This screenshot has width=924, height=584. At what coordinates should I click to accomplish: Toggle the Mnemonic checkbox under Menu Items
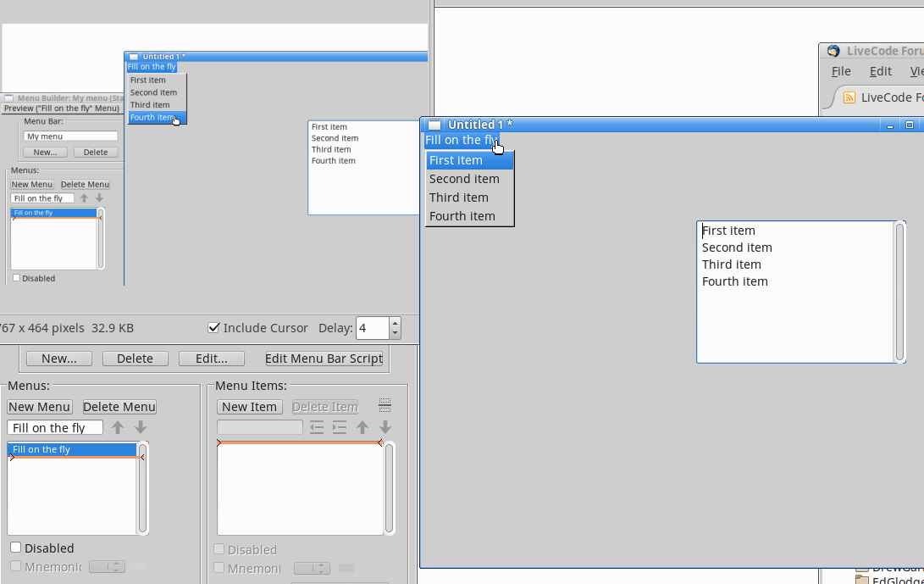[219, 568]
